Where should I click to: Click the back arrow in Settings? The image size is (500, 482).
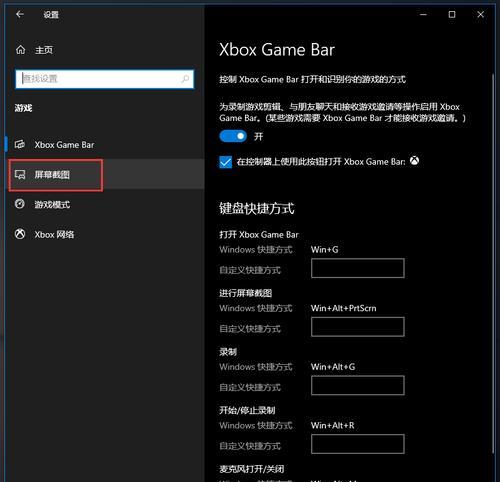(x=20, y=14)
